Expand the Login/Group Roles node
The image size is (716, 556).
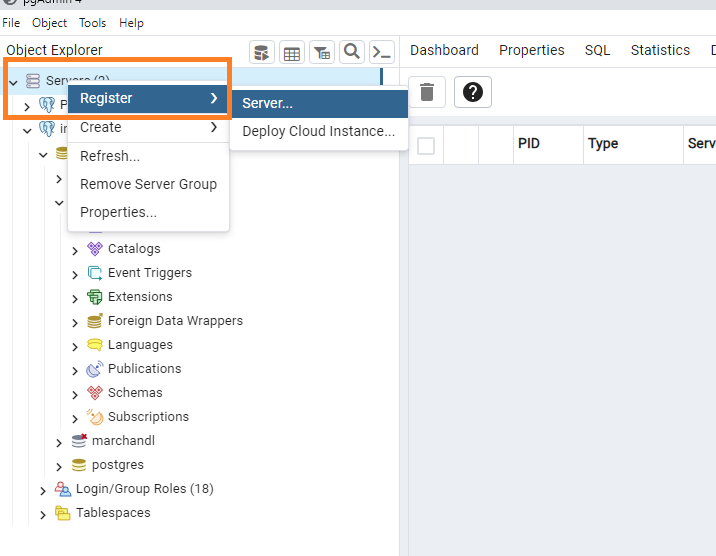[x=43, y=490]
